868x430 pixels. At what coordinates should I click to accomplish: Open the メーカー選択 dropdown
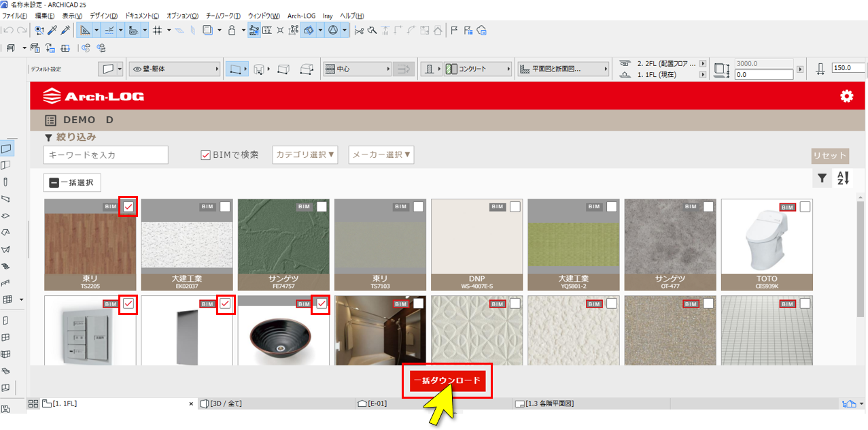(x=381, y=154)
